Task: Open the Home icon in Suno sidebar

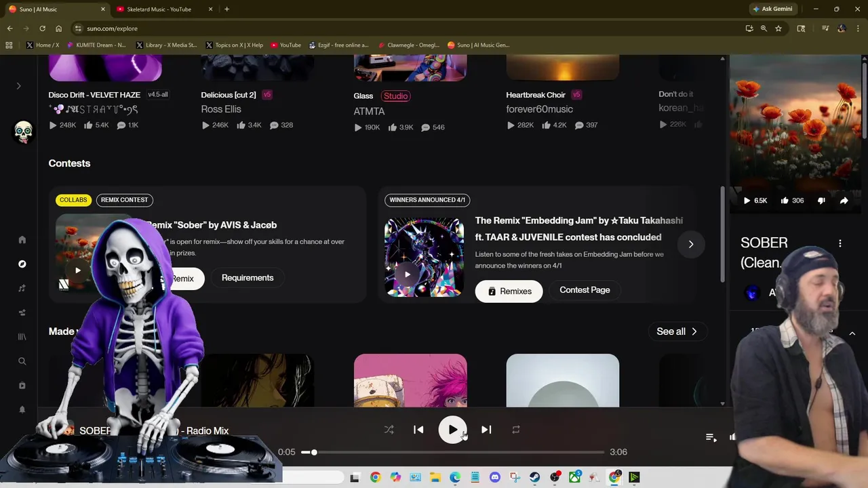Action: [22, 239]
